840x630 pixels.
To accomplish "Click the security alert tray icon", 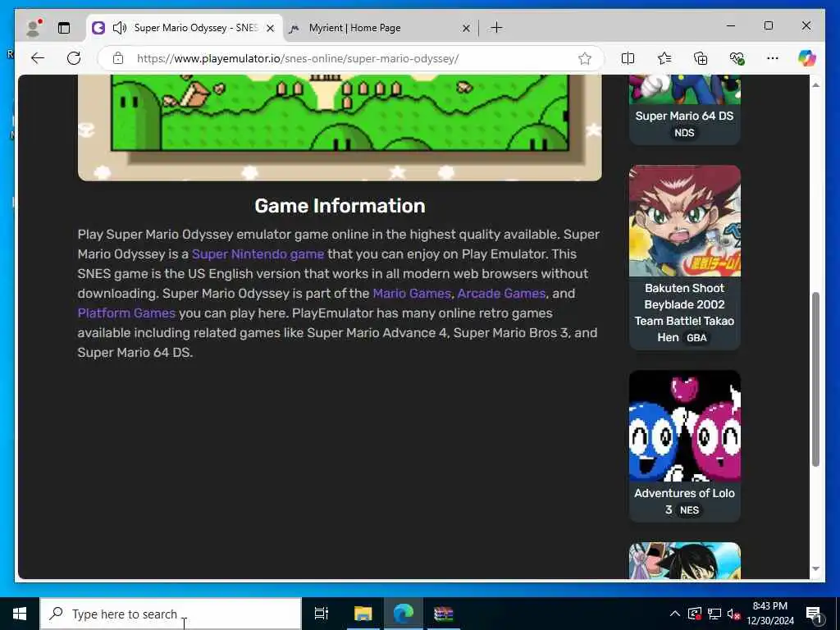I will point(695,614).
